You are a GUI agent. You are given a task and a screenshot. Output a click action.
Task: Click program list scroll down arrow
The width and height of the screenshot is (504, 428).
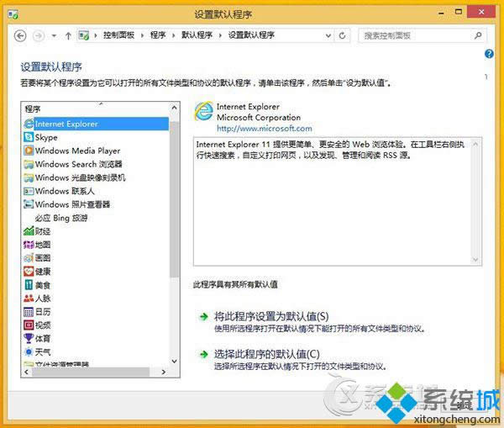[x=174, y=361]
